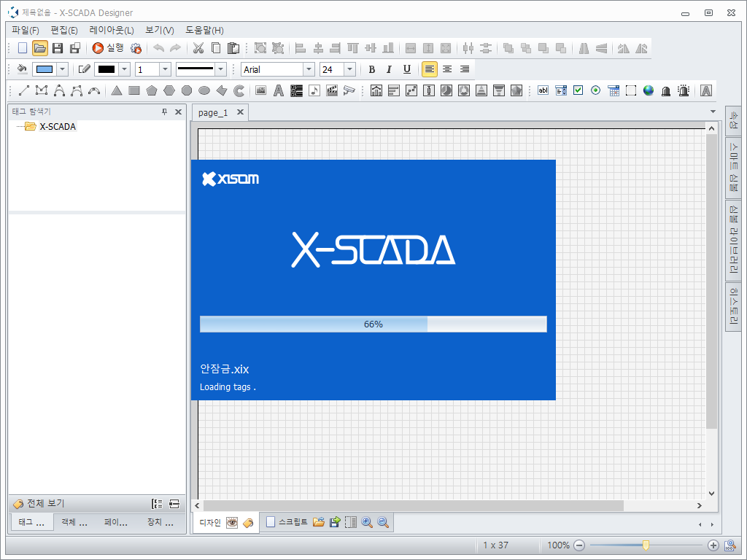Align text to the right
This screenshot has height=560, width=747.
click(x=465, y=69)
